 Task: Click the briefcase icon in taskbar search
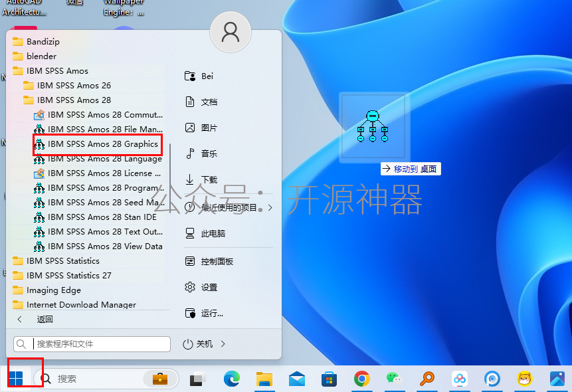(160, 379)
